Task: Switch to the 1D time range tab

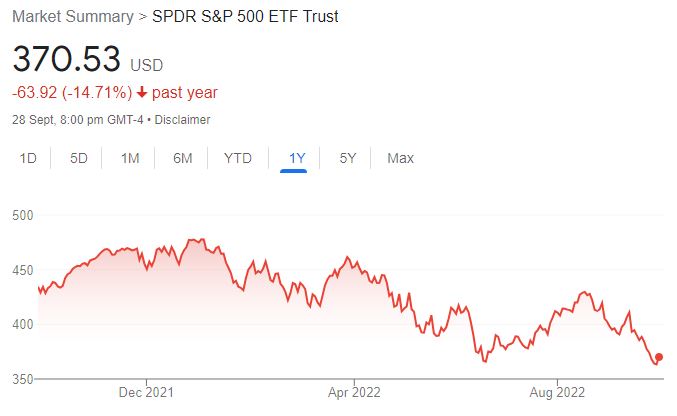Action: 29,158
